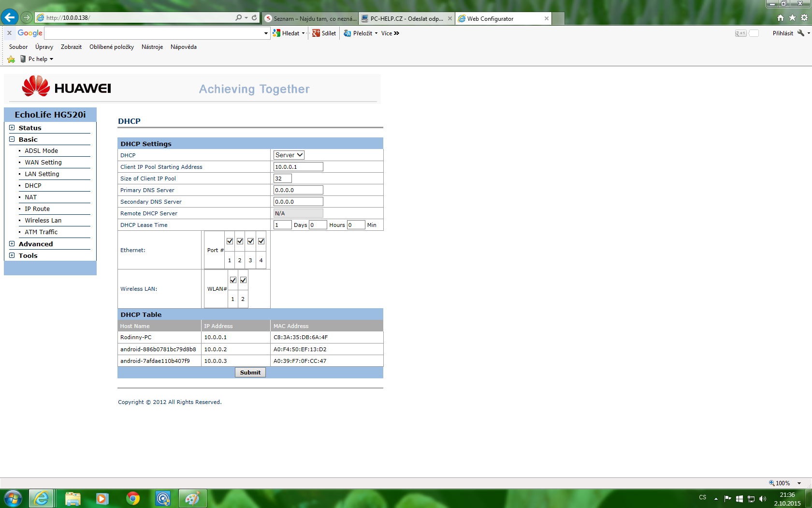Click the Primary DNS Server field
812x508 pixels.
pos(298,190)
